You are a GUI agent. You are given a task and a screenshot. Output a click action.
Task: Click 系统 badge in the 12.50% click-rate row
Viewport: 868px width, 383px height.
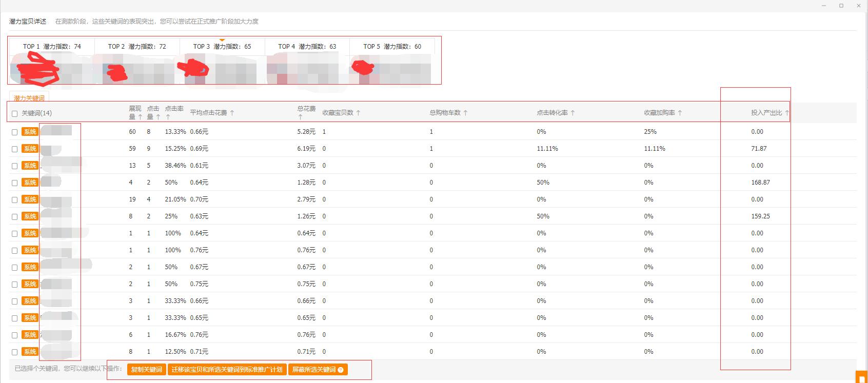(x=30, y=352)
